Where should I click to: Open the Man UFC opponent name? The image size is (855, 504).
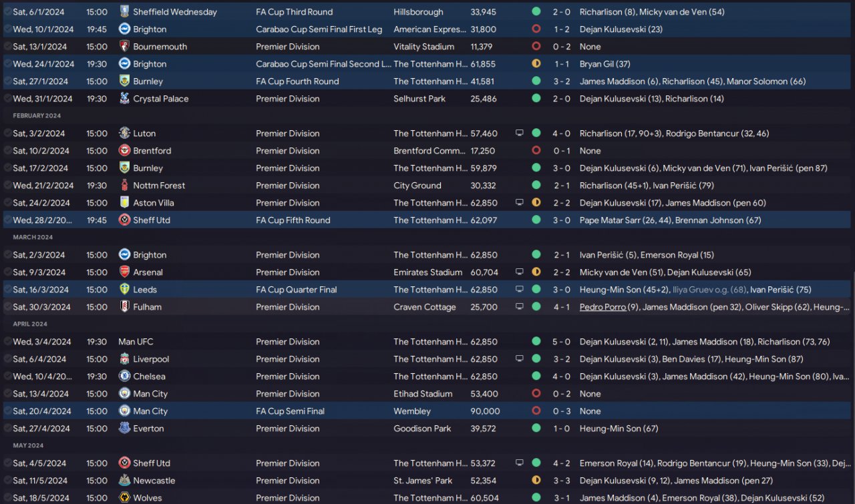136,342
